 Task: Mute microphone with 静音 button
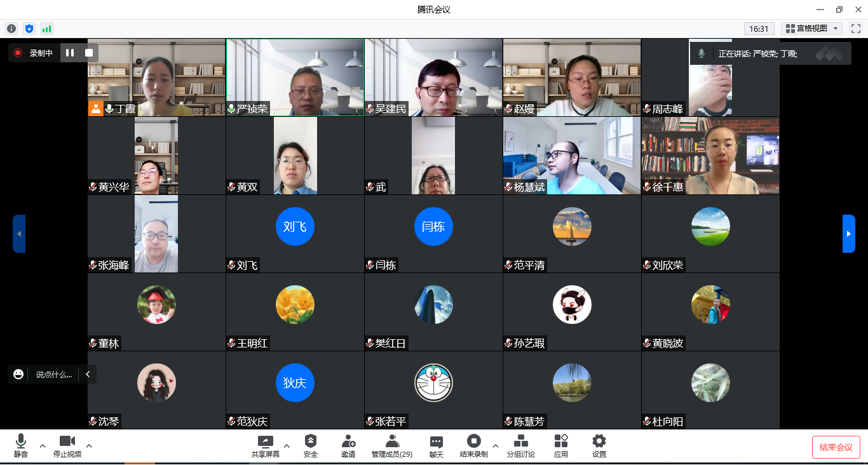coord(20,446)
